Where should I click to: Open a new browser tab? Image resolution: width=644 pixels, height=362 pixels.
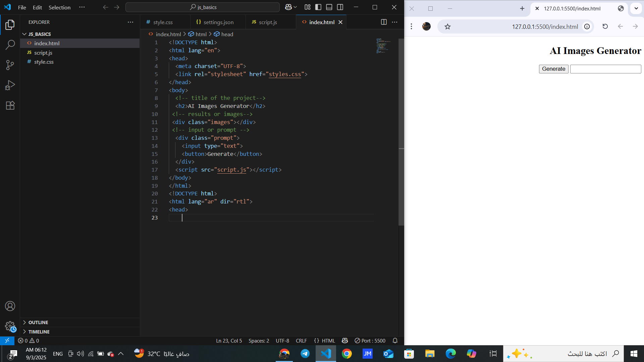[522, 8]
